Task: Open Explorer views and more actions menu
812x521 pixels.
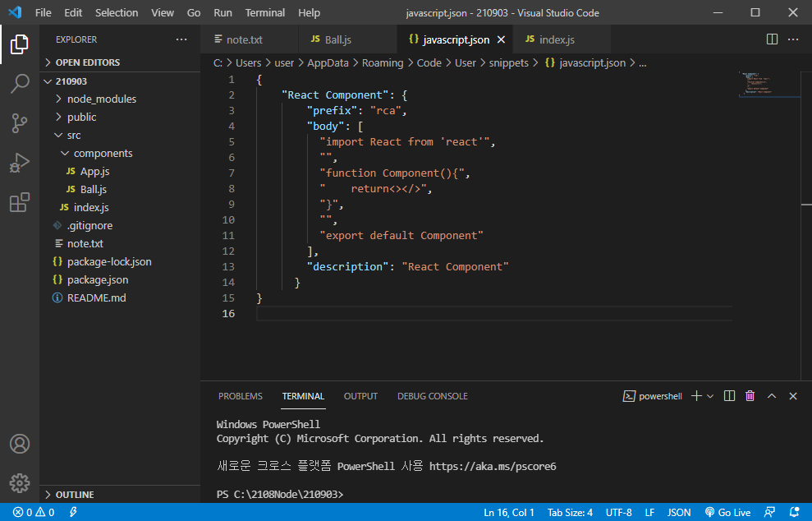Action: 181,39
